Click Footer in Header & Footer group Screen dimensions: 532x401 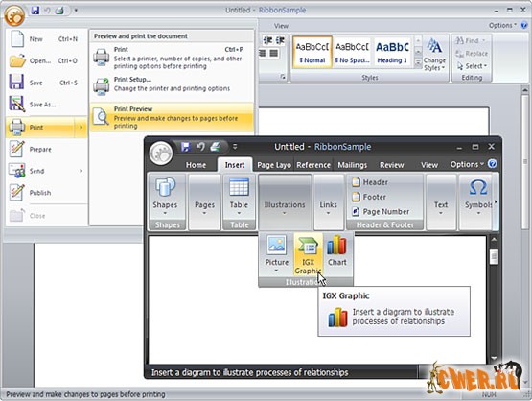pos(369,197)
